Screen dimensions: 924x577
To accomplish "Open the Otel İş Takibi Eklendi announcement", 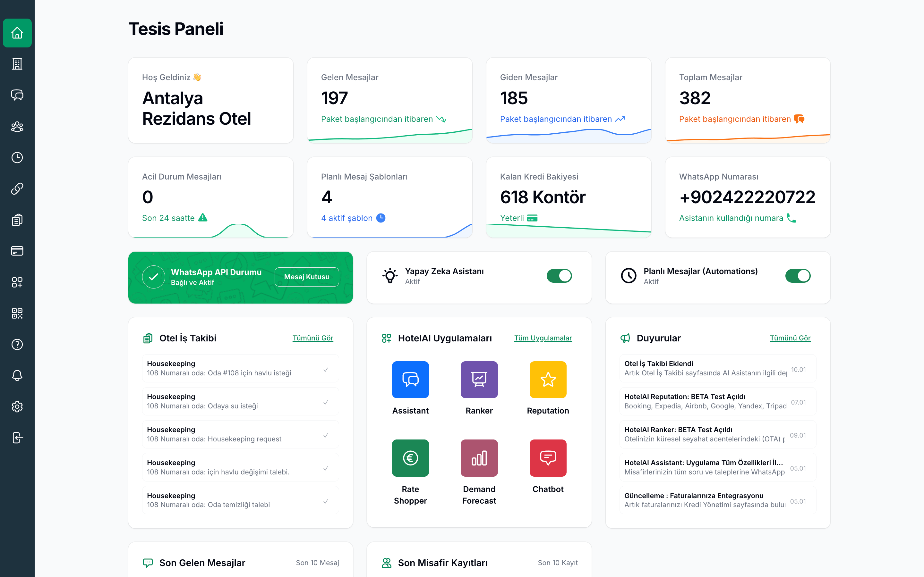I will [705, 368].
